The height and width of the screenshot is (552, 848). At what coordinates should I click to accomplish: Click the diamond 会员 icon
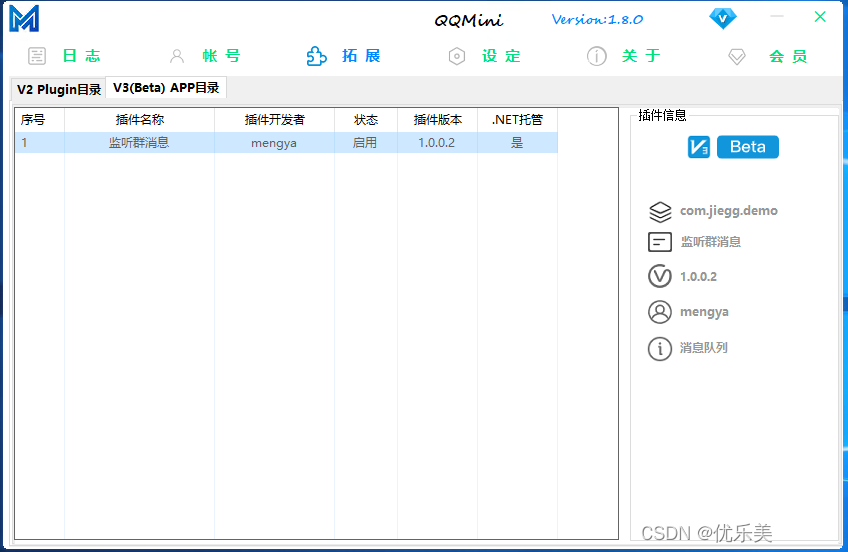coord(737,57)
